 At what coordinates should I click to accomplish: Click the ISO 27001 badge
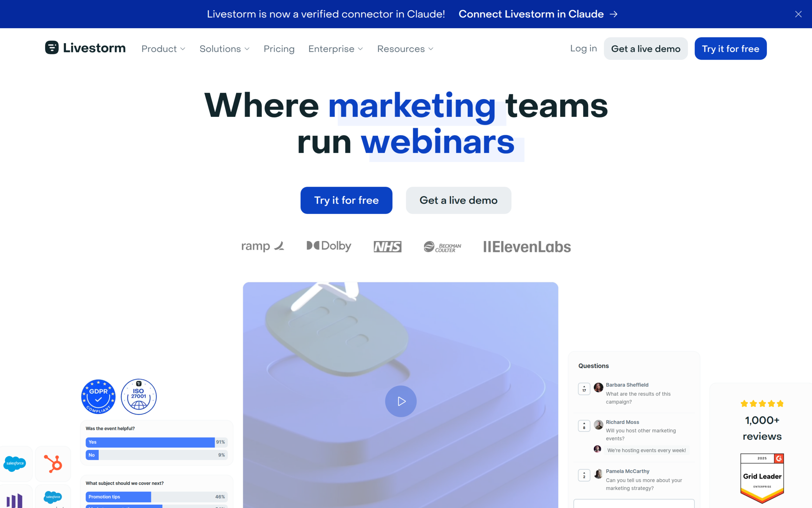point(139,397)
